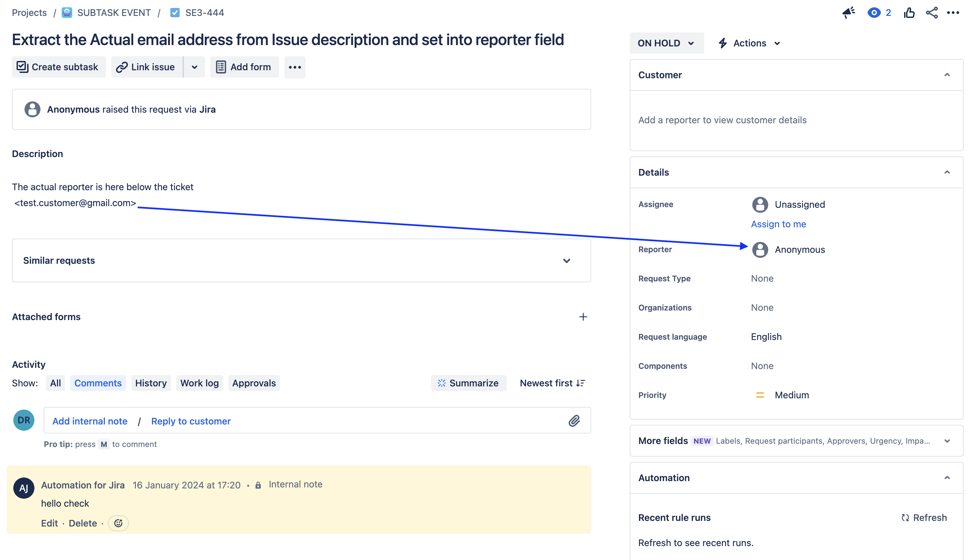Expand the More fields section
The width and height of the screenshot is (977, 560).
[x=947, y=441]
